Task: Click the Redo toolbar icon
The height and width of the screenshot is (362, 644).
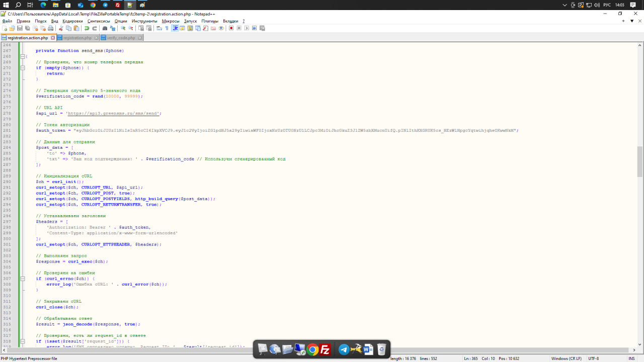Action: (95, 28)
